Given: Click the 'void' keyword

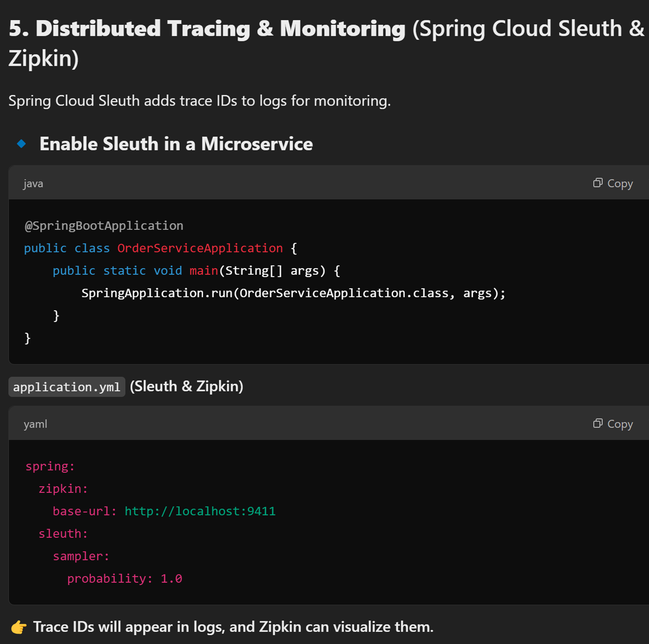Looking at the screenshot, I should (x=168, y=271).
